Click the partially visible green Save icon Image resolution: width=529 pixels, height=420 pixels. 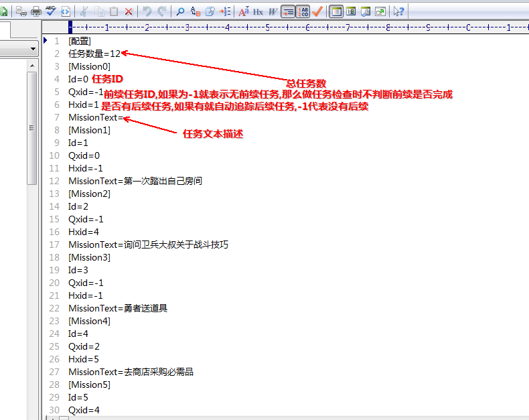click(x=4, y=12)
